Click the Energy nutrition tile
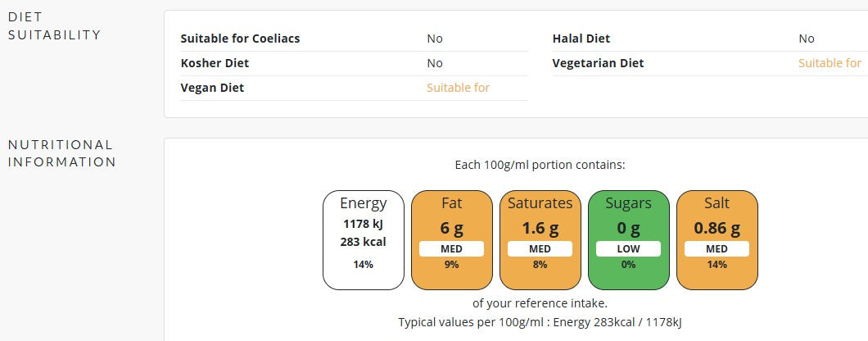Screen dimensions: 868x341 pos(363,240)
